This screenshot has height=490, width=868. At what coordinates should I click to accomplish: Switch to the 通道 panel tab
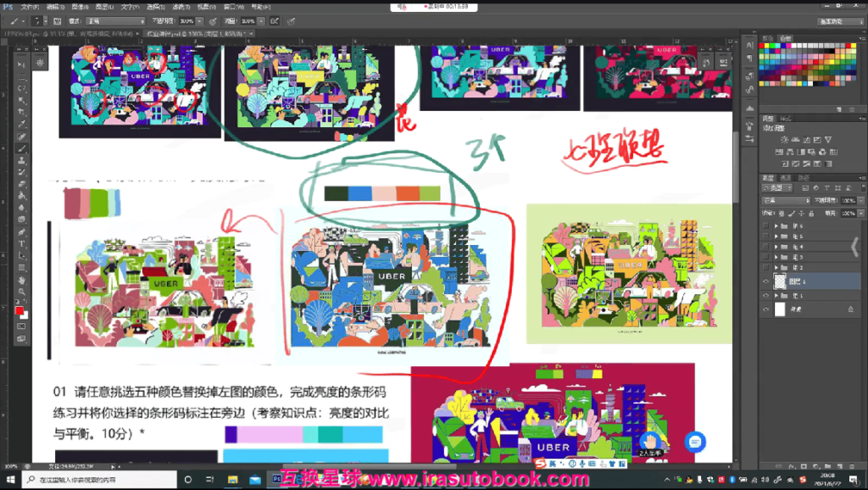(x=786, y=178)
